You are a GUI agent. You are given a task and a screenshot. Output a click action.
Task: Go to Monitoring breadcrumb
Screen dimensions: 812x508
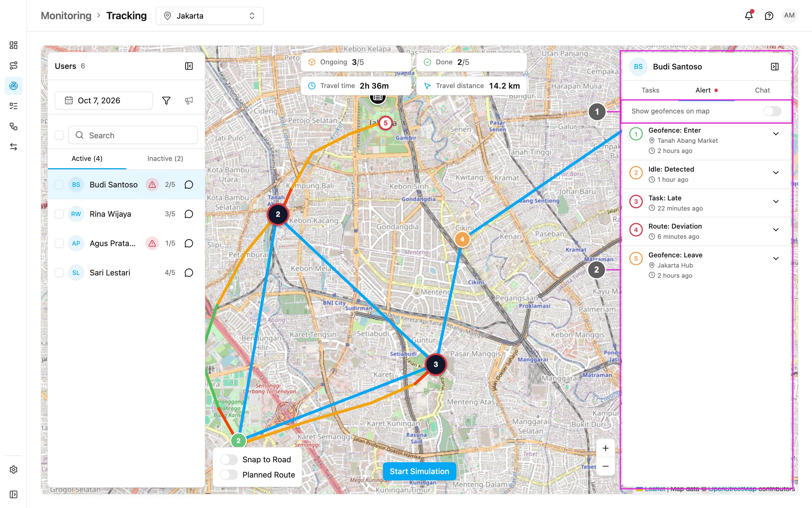point(66,16)
